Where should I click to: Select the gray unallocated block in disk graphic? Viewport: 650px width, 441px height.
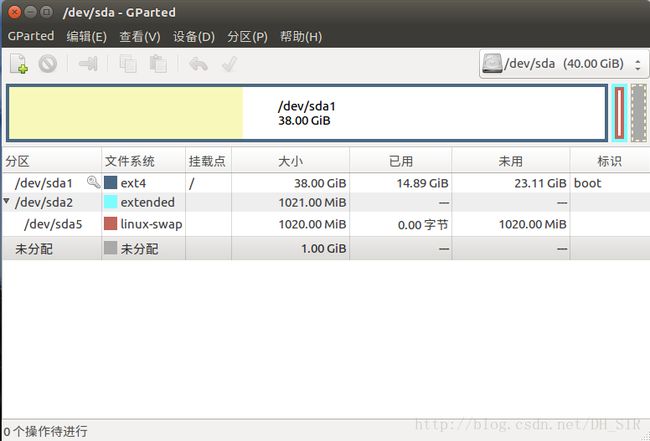pyautogui.click(x=639, y=113)
